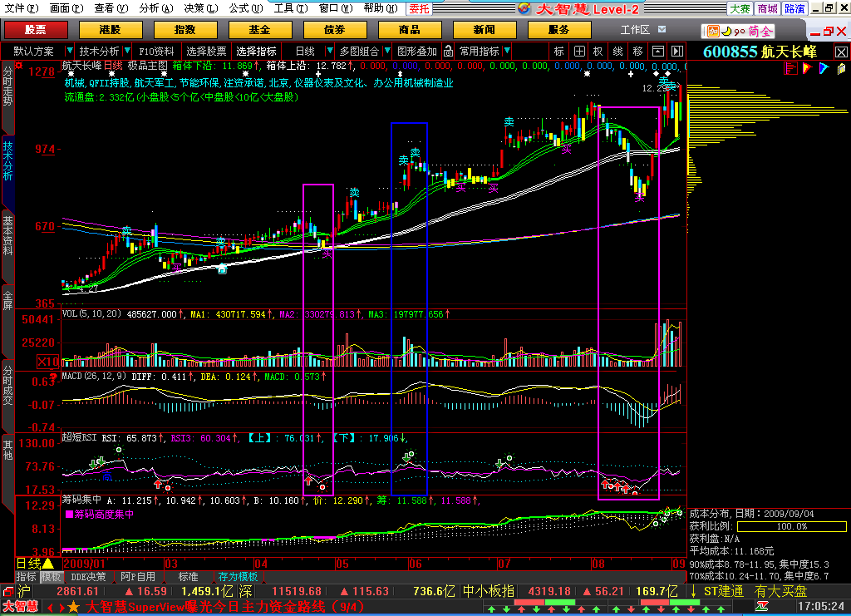Screen dimensions: 851x616
Task: Select the 港股 market button
Action: click(x=111, y=30)
